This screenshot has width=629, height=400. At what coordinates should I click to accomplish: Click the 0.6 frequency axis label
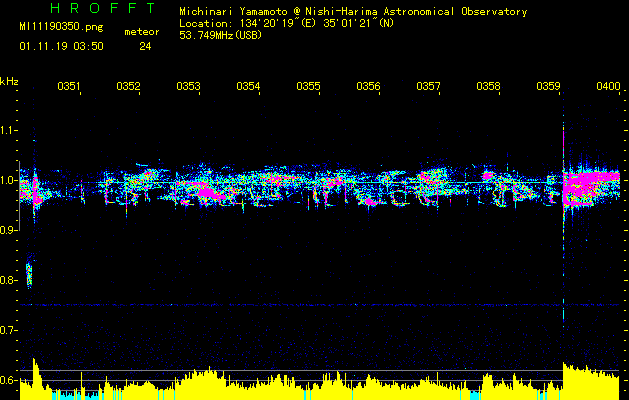tap(7, 380)
